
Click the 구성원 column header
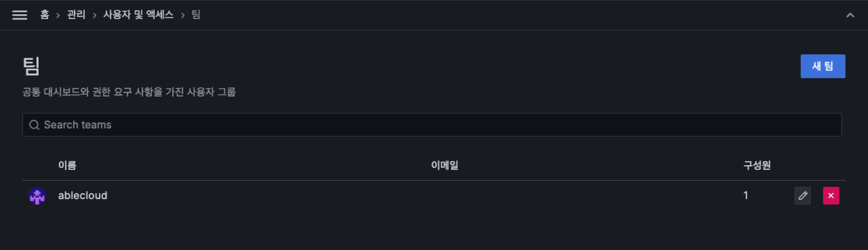pos(757,165)
